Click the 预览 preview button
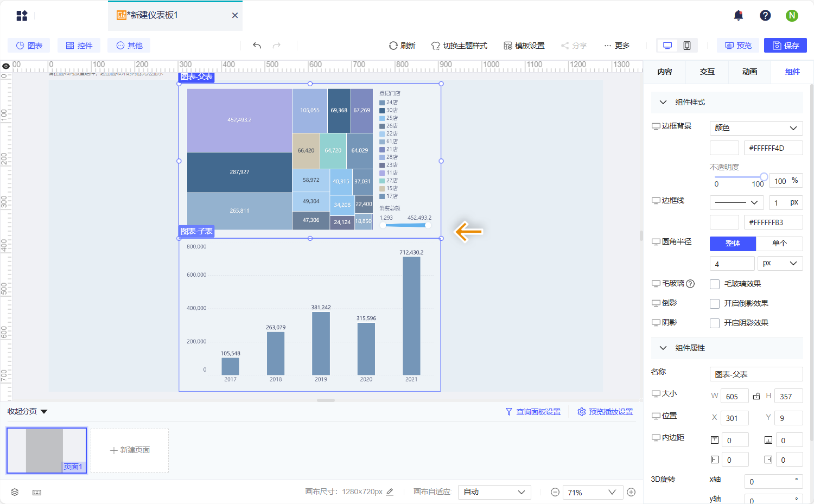The width and height of the screenshot is (814, 504). pos(739,46)
